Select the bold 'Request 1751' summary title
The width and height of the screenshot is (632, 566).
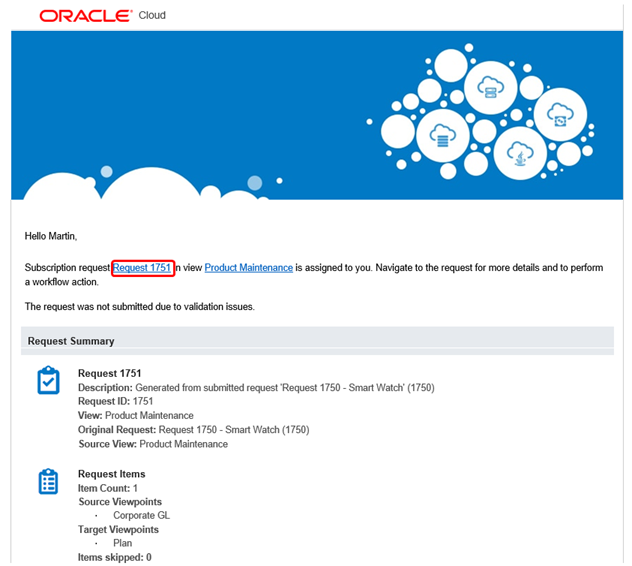tap(110, 373)
